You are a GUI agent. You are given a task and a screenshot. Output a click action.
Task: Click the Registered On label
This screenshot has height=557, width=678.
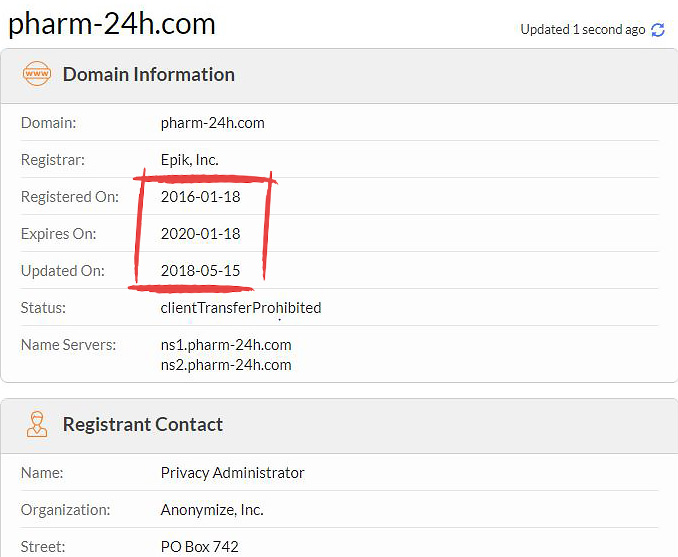[x=70, y=197]
